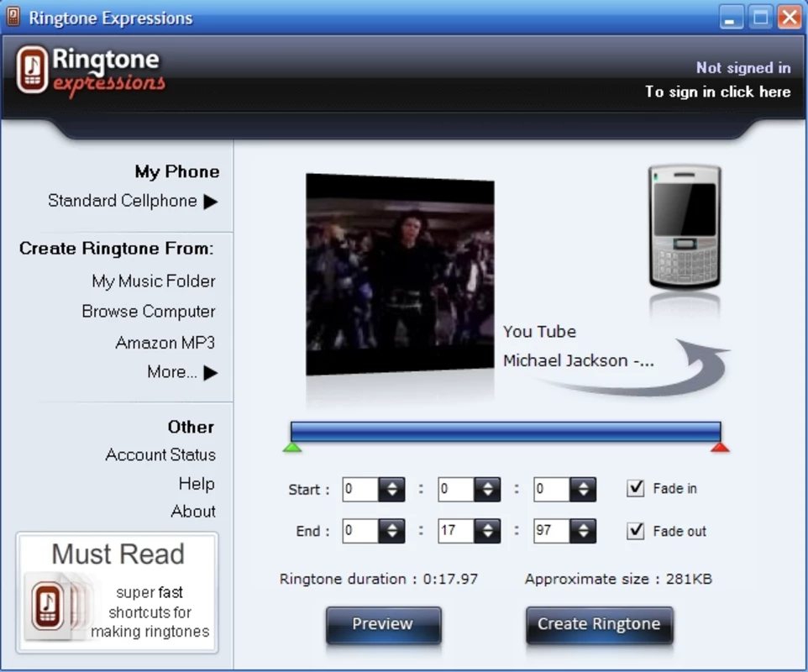Close the Ringtone Expressions window
The height and width of the screenshot is (672, 808).
pyautogui.click(x=790, y=18)
